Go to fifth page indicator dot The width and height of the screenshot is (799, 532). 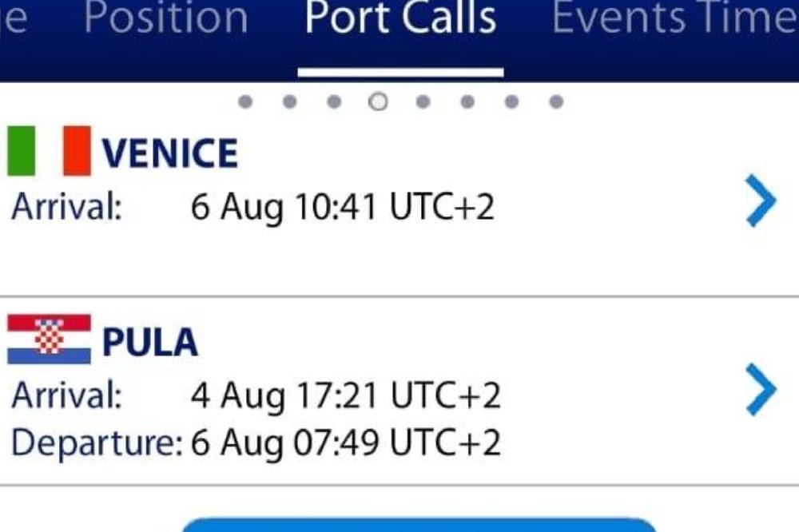click(423, 102)
